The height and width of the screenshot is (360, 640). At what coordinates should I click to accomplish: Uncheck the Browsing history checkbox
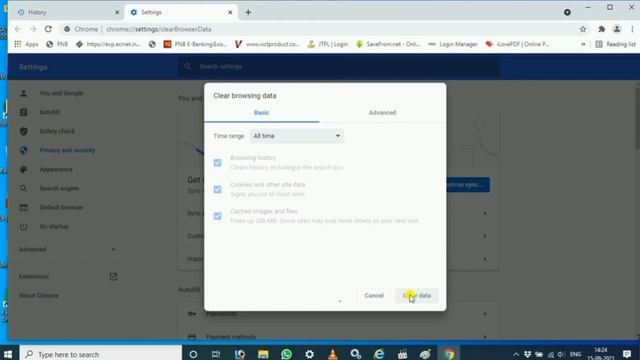coord(218,163)
